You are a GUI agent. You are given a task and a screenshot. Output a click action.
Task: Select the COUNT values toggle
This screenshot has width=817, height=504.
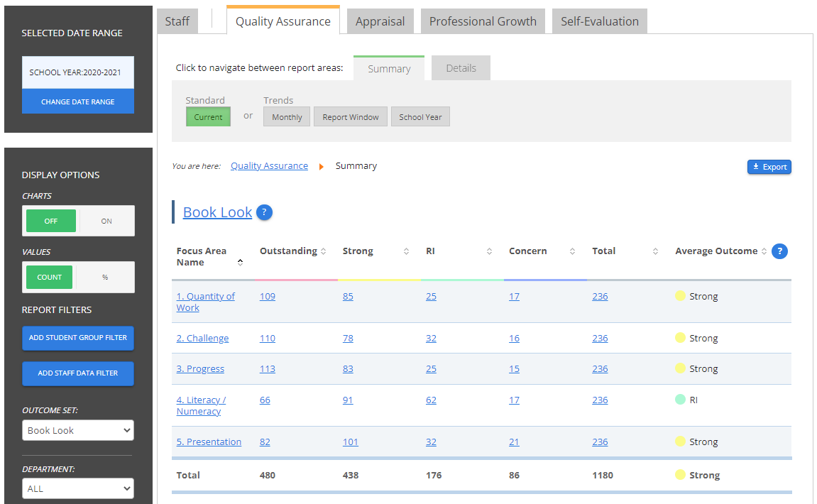tap(50, 277)
